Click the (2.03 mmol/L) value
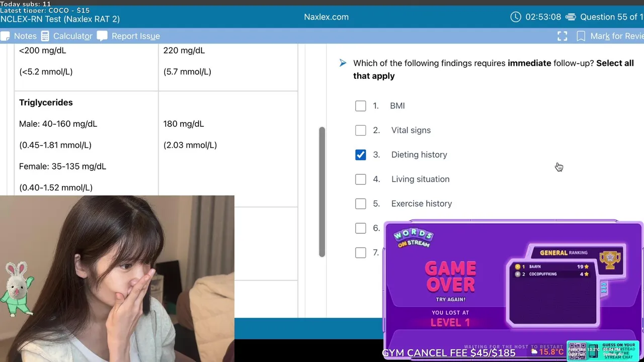 pos(190,145)
